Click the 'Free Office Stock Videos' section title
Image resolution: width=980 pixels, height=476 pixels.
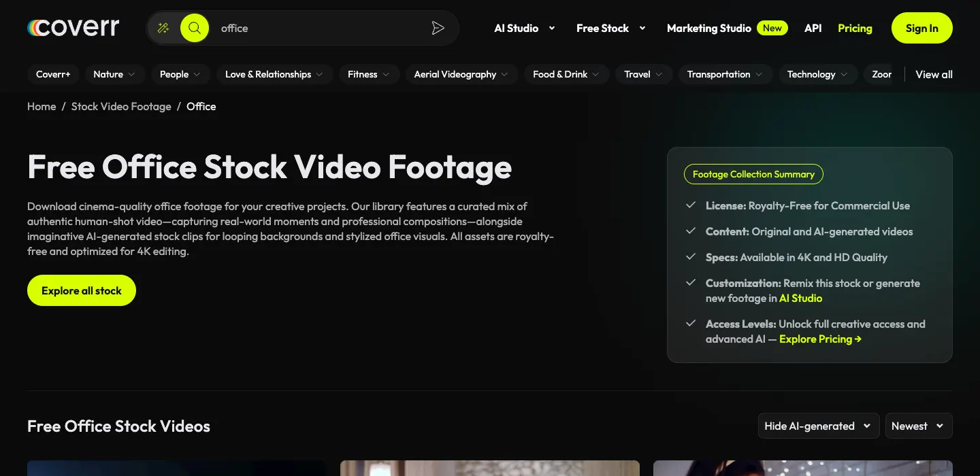118,426
